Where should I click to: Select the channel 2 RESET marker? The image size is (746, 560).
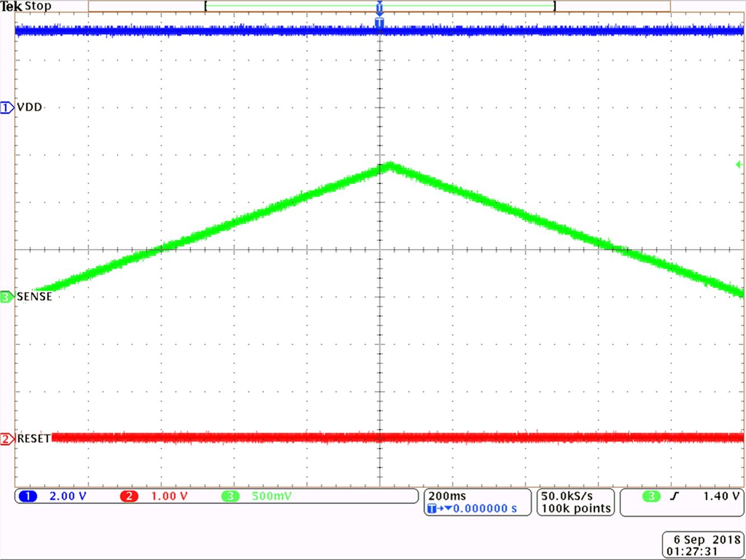(7, 439)
